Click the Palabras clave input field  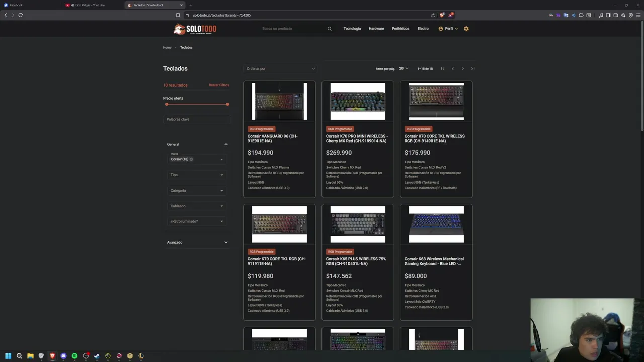pyautogui.click(x=197, y=119)
